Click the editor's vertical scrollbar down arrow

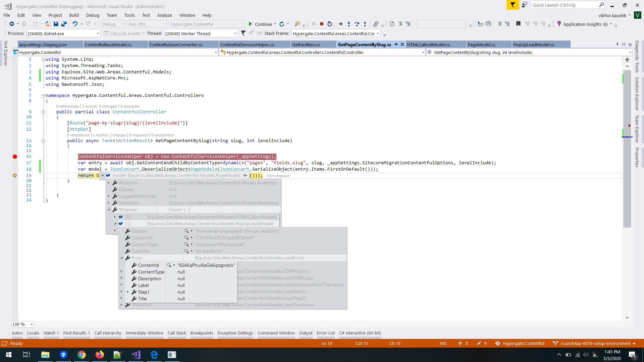click(x=627, y=317)
